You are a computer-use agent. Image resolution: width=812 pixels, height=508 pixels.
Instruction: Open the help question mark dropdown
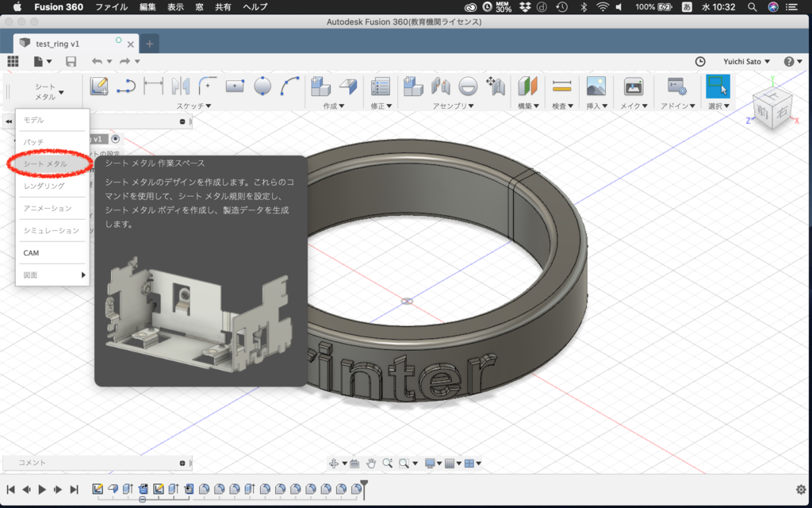pyautogui.click(x=793, y=61)
